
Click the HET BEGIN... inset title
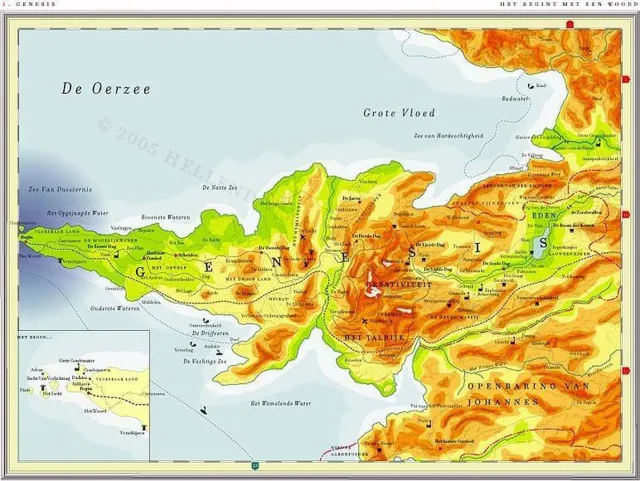35,338
